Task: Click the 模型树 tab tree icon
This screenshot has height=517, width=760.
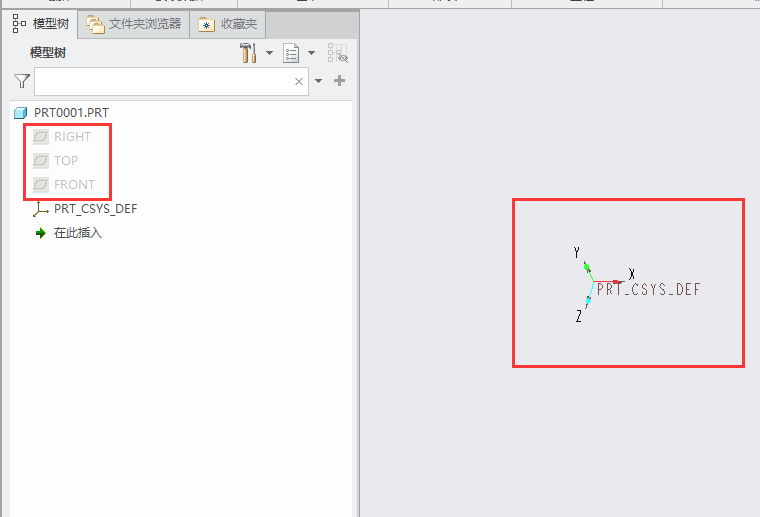Action: pos(19,23)
